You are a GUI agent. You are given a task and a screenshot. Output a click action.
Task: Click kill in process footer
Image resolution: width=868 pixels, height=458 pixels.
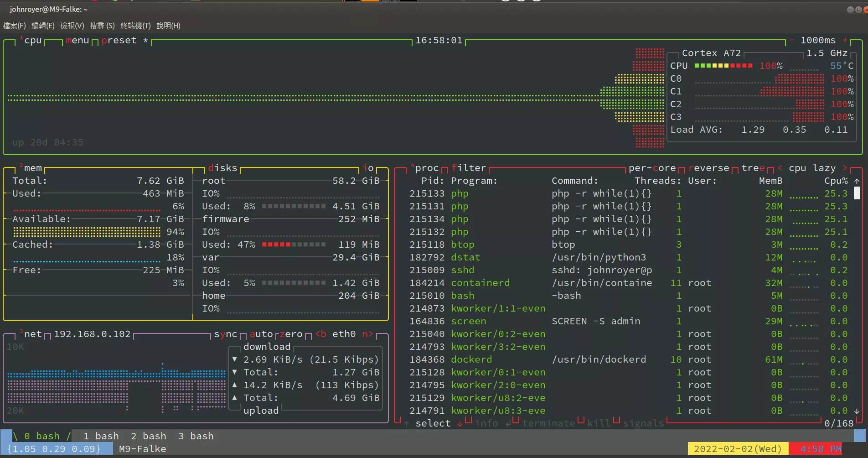[x=599, y=423]
